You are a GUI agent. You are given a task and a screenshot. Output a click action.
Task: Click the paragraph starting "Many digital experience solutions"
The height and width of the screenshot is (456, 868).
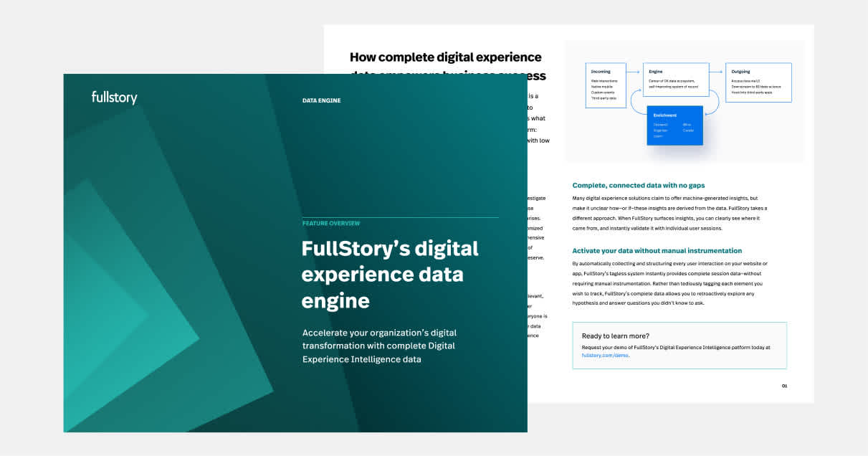tap(670, 213)
